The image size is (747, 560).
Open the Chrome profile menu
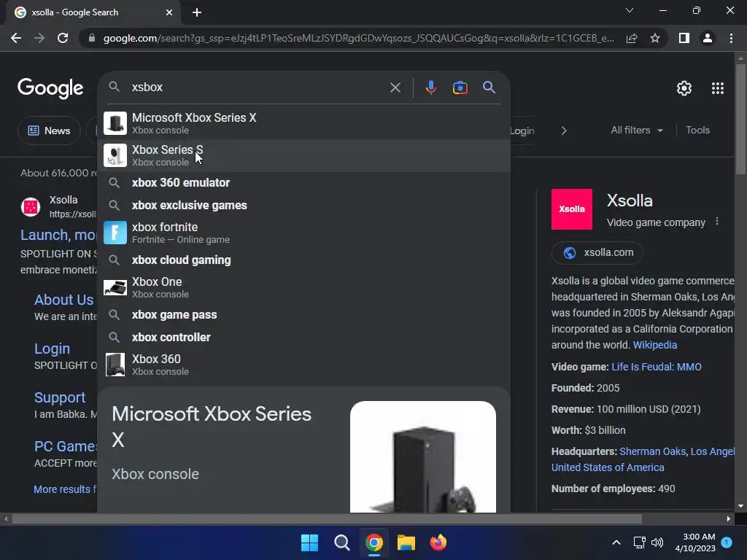click(x=708, y=38)
